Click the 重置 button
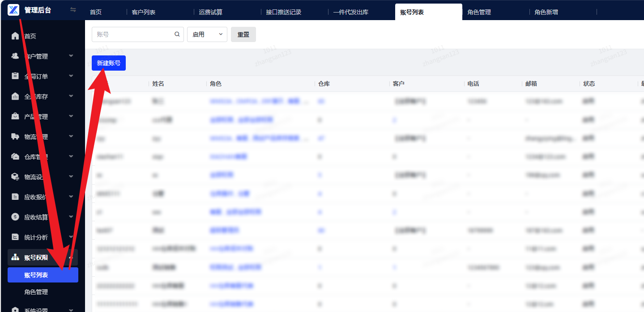Image resolution: width=644 pixels, height=312 pixels. 243,34
